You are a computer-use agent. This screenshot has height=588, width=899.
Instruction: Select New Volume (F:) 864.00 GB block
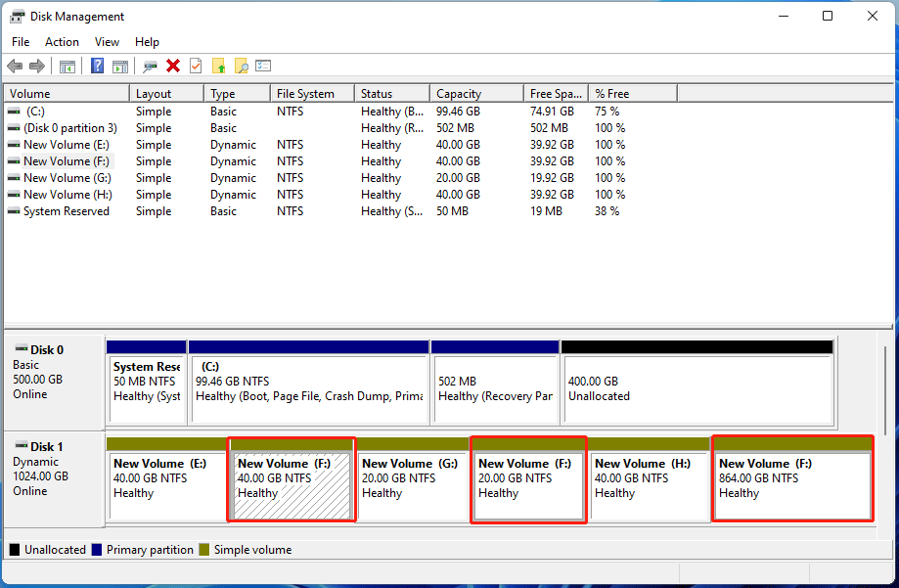coord(792,479)
